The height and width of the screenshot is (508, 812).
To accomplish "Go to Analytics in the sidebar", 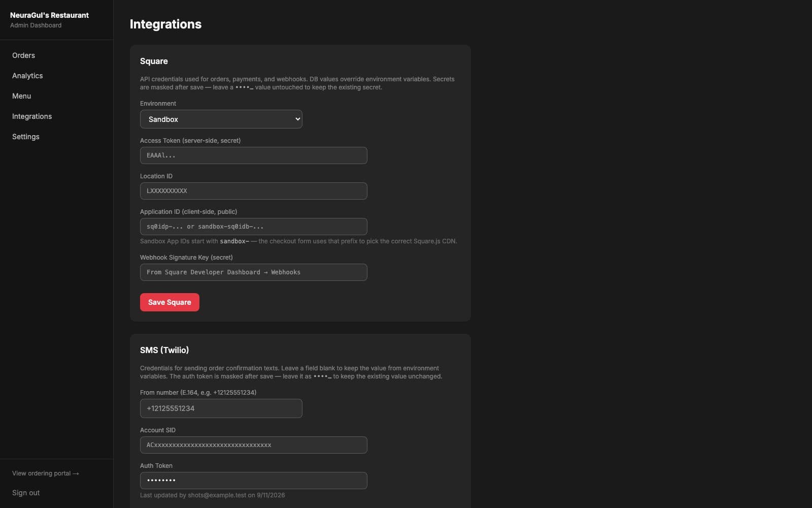I will click(x=27, y=76).
